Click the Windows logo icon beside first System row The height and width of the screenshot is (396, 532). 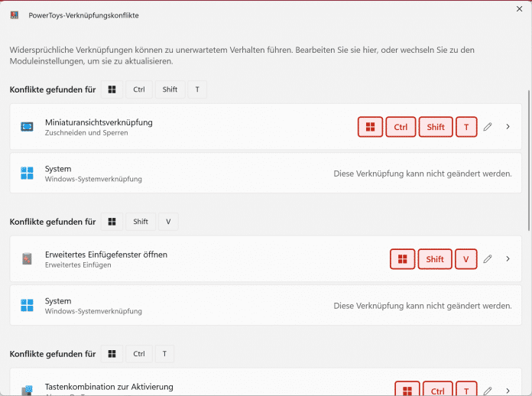pyautogui.click(x=27, y=173)
